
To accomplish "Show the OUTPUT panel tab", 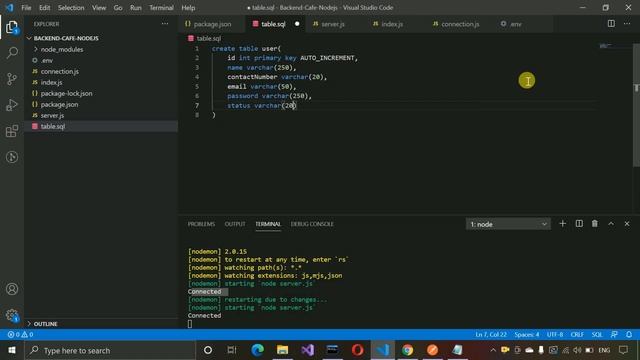I will 235,224.
